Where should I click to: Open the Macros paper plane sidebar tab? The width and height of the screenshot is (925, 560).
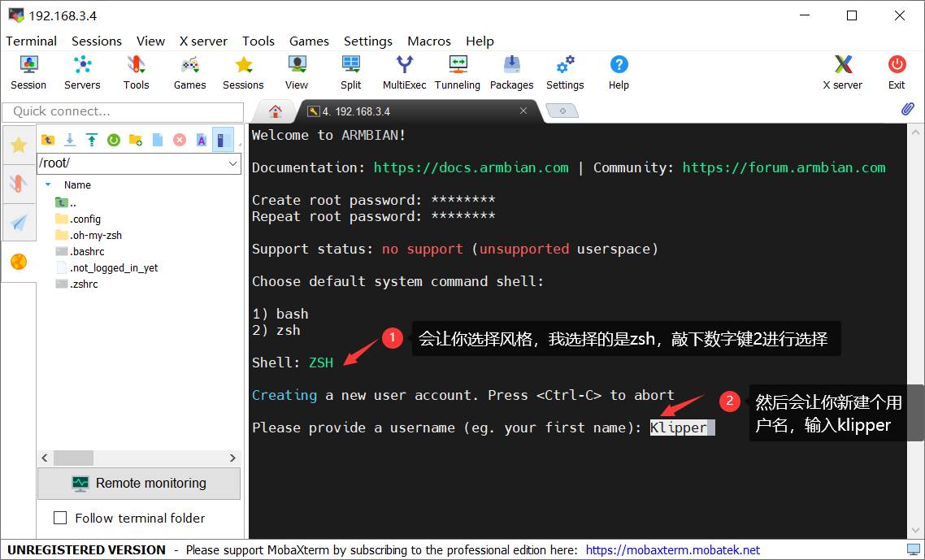[x=19, y=223]
